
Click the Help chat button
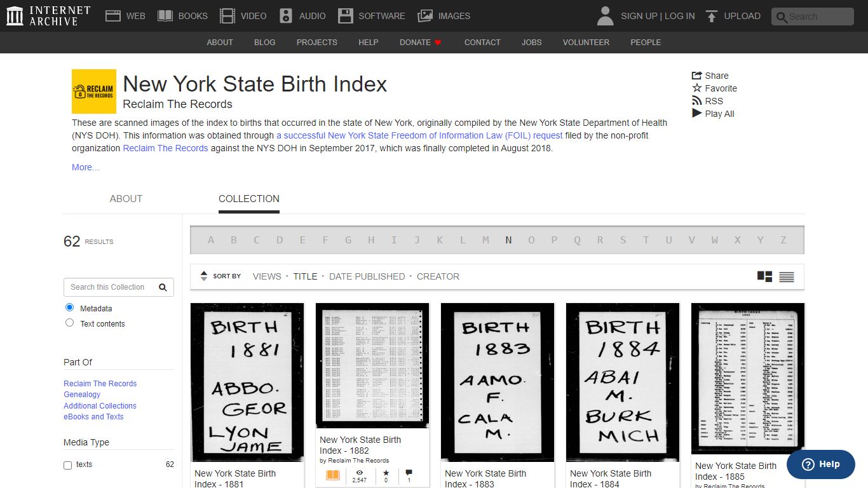click(821, 464)
